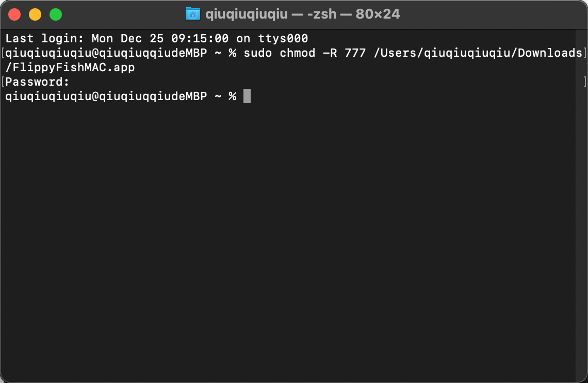Screen dimensions: 588x383
Task: Click the "777" permission value
Action: (x=355, y=53)
